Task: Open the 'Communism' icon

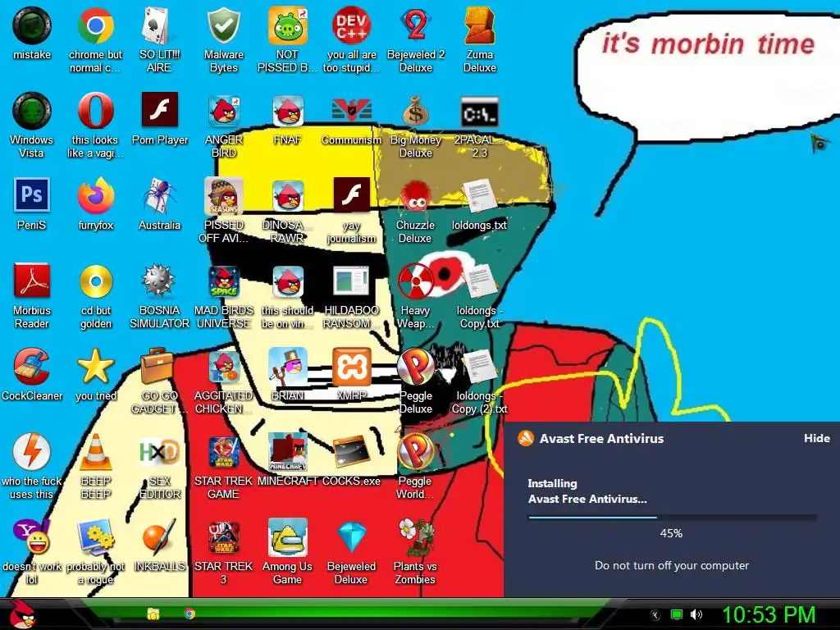Action: 351,111
